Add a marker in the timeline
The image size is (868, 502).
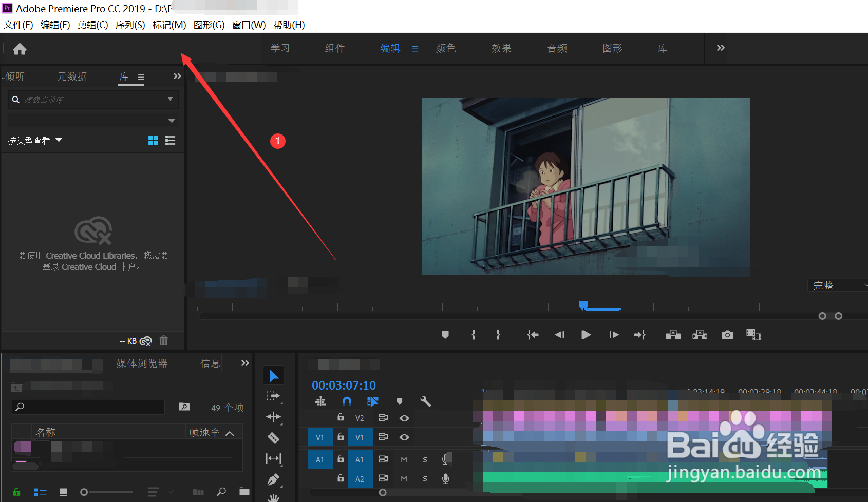tap(400, 401)
